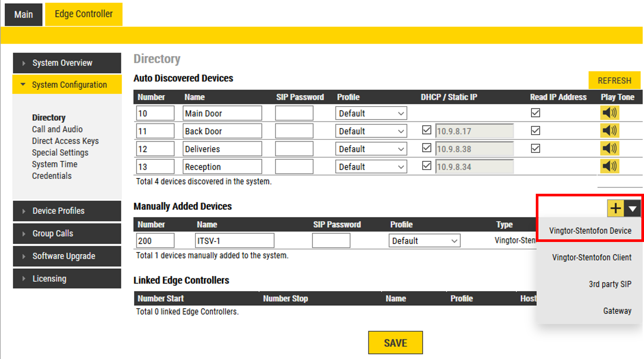Click the plus icon to add device

pyautogui.click(x=616, y=208)
